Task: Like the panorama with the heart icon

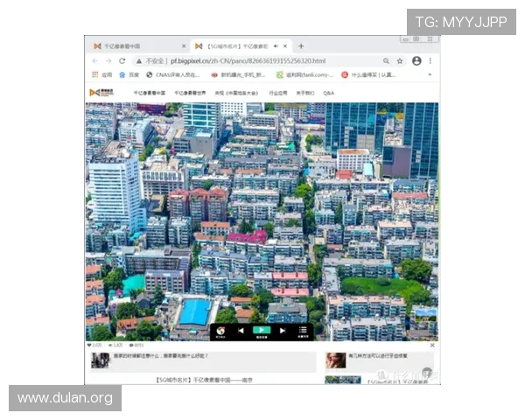Action: (89, 345)
